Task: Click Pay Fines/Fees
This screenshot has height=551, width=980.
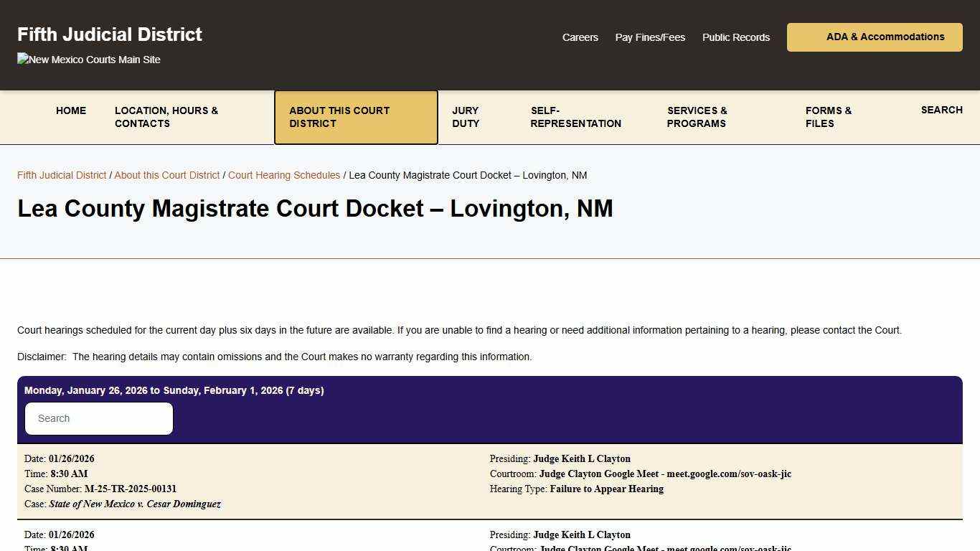Action: (650, 37)
